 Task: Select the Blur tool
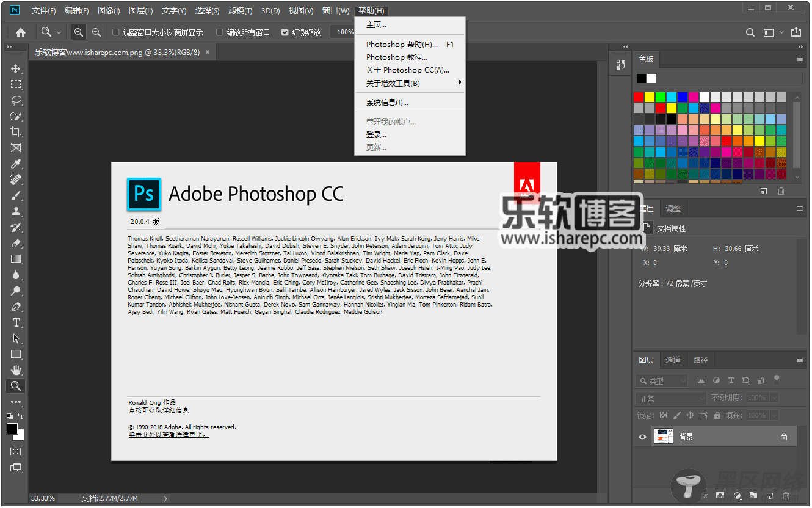coord(16,275)
